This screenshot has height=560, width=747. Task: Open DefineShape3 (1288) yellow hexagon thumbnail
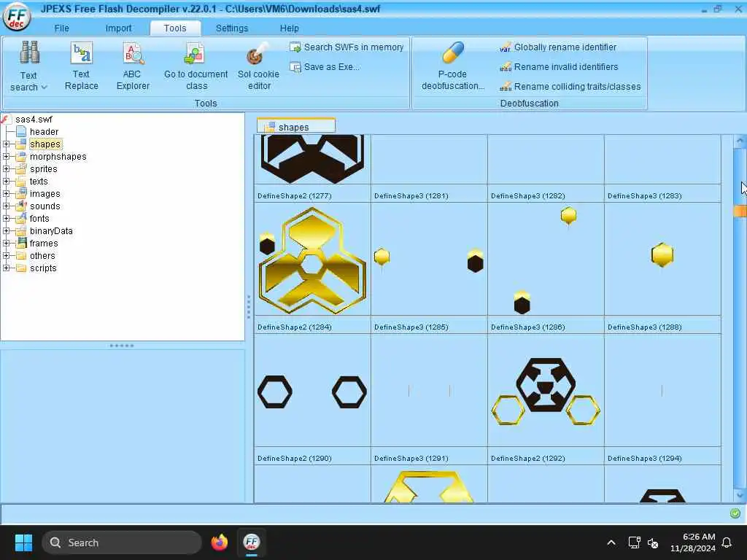pyautogui.click(x=662, y=260)
